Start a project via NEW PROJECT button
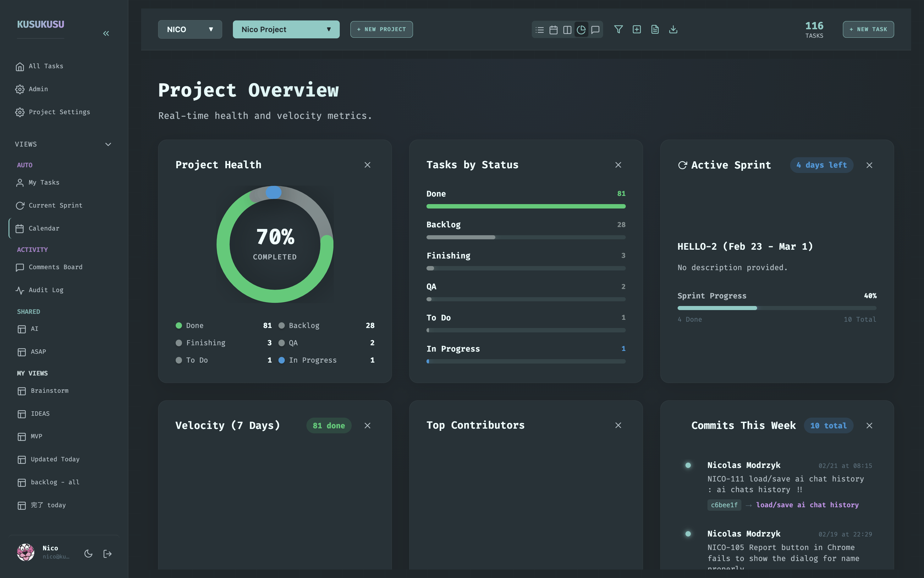This screenshot has width=924, height=578. tap(381, 29)
